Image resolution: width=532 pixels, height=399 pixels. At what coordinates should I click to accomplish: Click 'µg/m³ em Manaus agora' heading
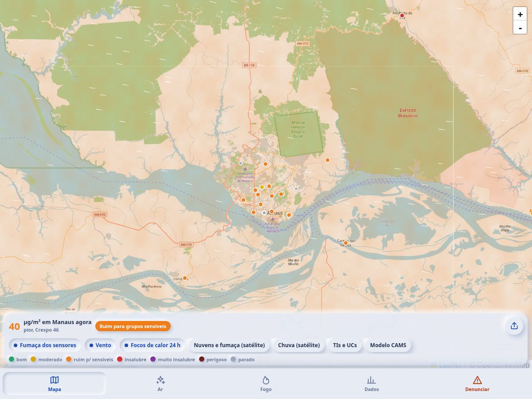(58, 322)
